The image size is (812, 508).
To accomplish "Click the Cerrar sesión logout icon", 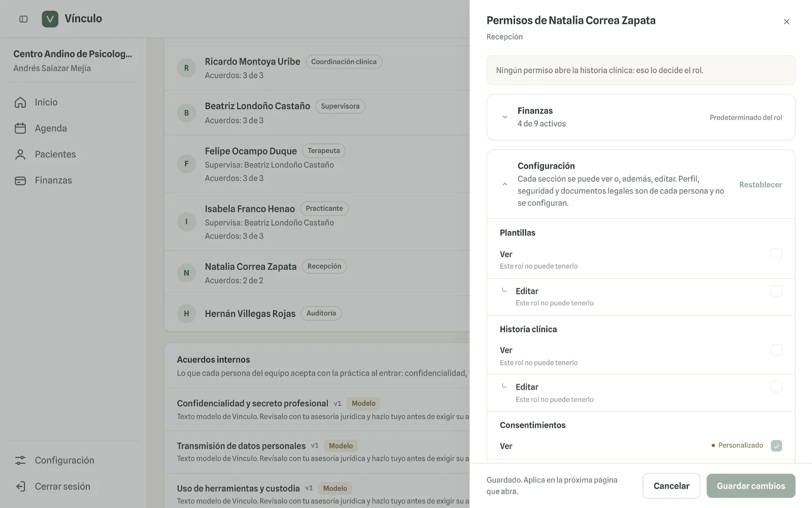I will (20, 486).
